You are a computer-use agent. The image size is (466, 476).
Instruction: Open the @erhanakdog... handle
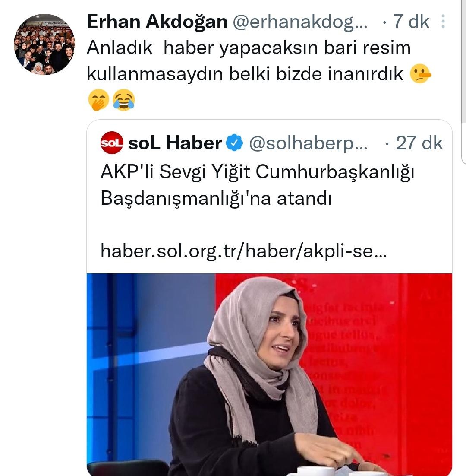tap(300, 22)
